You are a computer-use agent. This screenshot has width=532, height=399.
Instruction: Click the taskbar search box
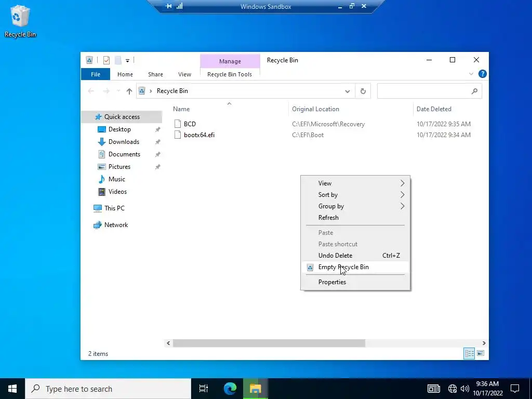108,389
